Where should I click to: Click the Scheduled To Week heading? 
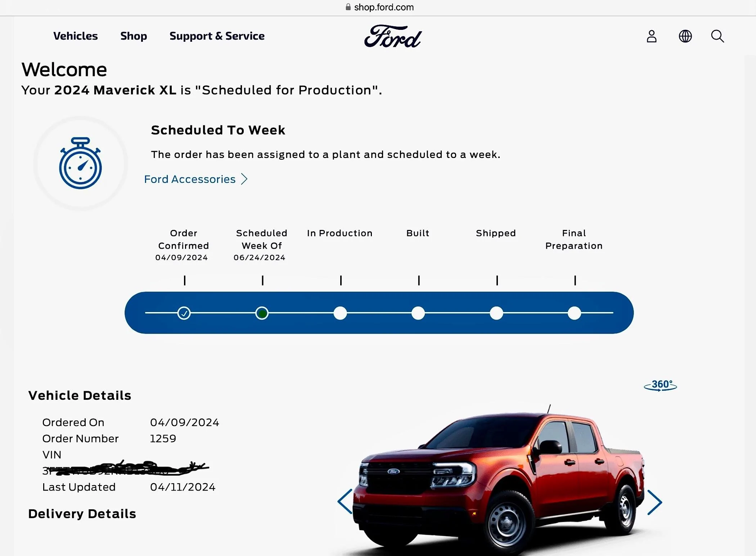click(218, 130)
